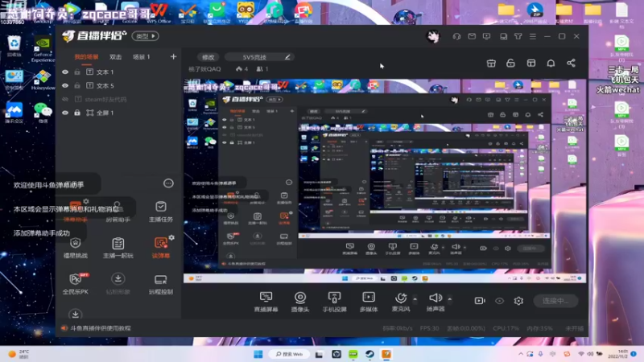Viewport: 644px width, 362px height.
Task: Add the 直播屏幕 screen capture source
Action: (266, 301)
